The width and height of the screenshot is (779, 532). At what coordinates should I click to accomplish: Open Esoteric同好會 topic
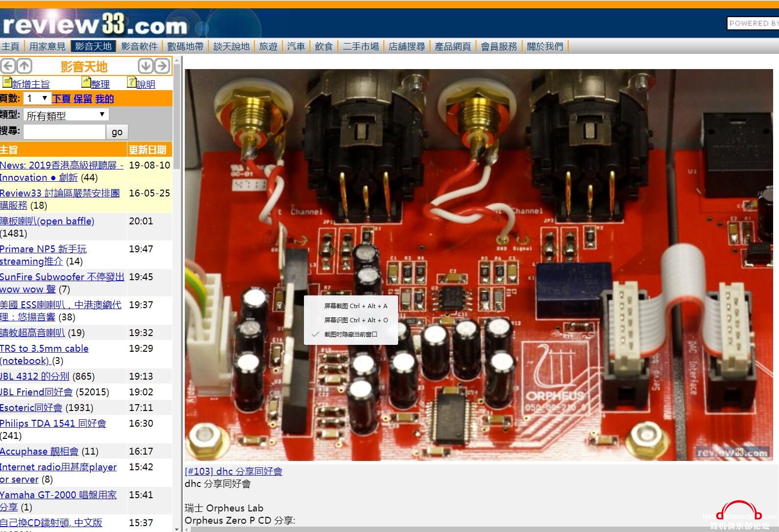pyautogui.click(x=31, y=408)
